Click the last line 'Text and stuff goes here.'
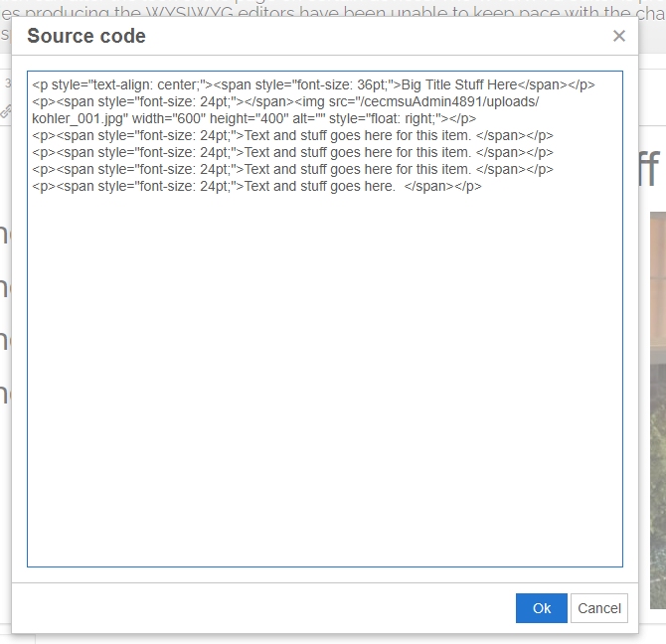The image size is (666, 644). coord(318,186)
